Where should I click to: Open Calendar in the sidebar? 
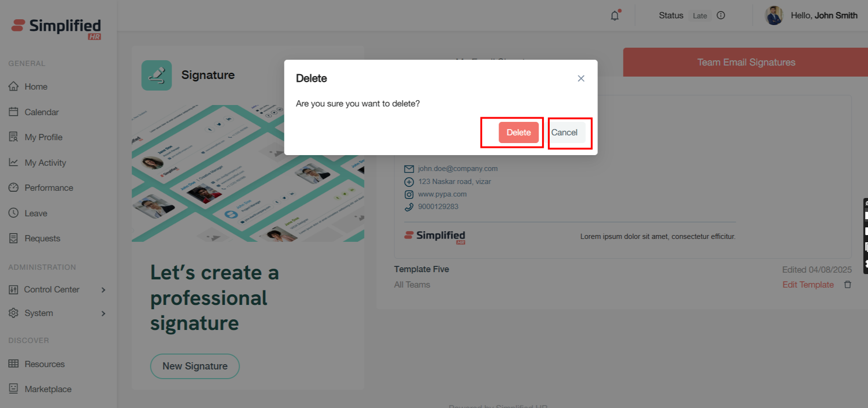(x=41, y=112)
